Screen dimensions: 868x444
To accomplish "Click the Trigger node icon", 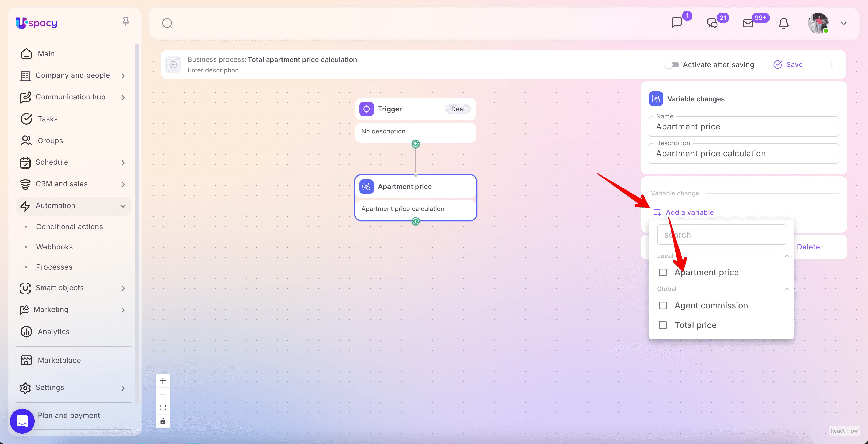I will click(366, 109).
